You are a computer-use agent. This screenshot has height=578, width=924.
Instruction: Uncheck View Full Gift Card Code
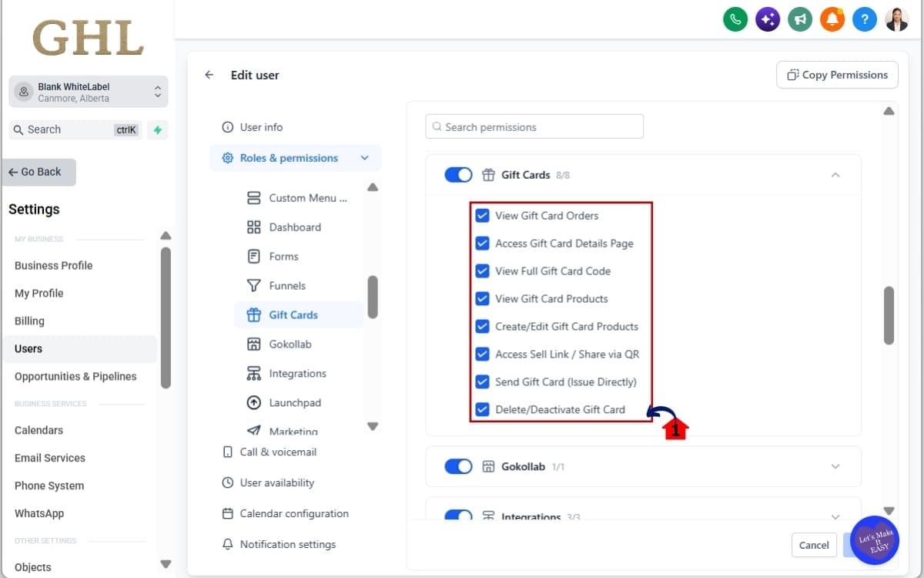click(482, 271)
